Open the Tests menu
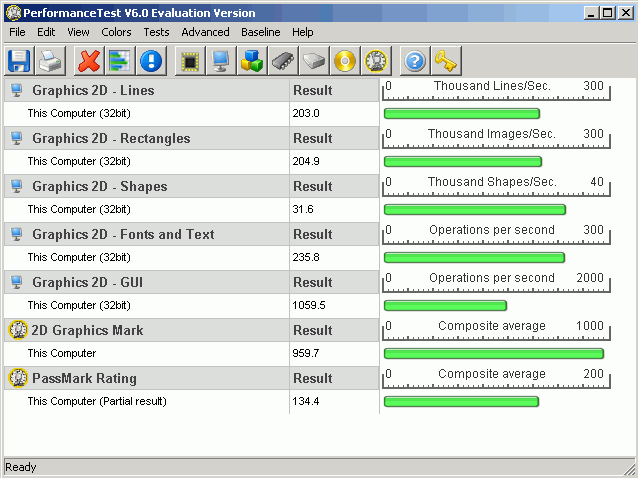 [156, 32]
